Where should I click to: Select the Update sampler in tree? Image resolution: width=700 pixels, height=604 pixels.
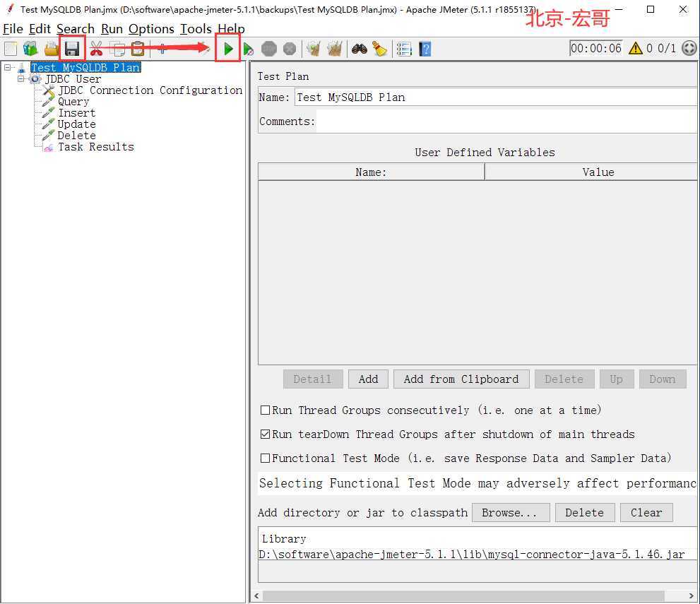click(77, 124)
